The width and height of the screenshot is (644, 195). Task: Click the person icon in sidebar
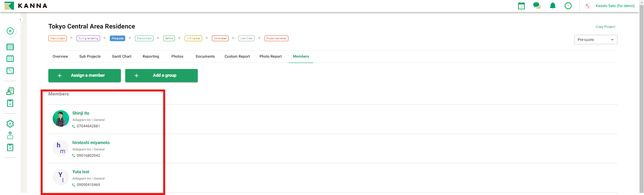(x=10, y=135)
